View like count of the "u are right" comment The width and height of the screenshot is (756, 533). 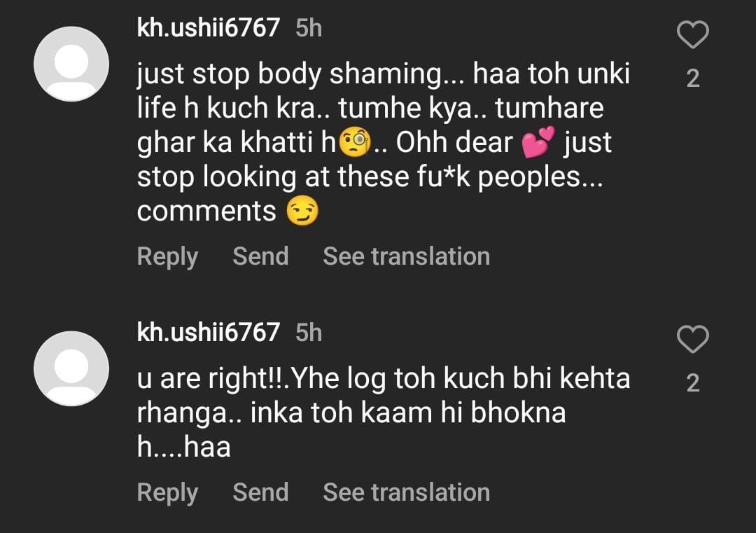(x=692, y=383)
